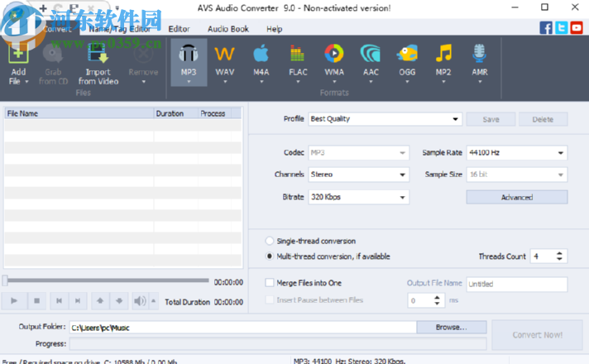589x364 pixels.
Task: Open the Help menu
Action: 274,29
